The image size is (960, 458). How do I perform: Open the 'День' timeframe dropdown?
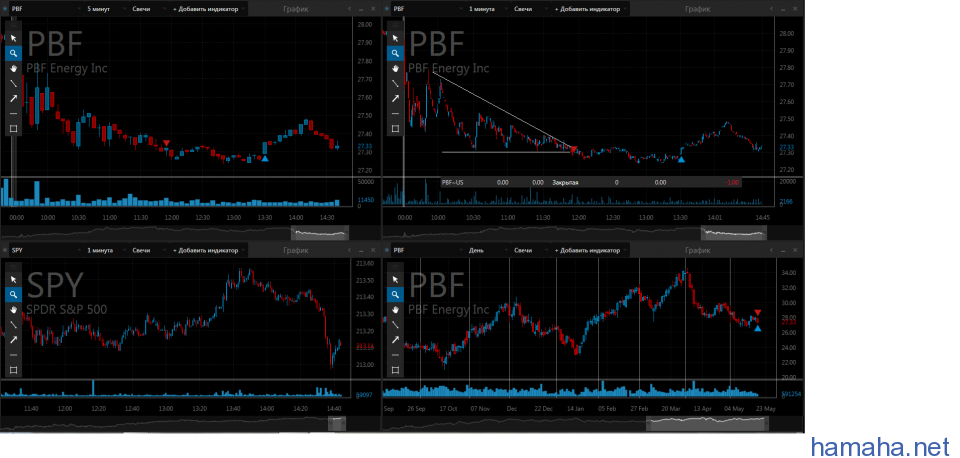tap(487, 250)
